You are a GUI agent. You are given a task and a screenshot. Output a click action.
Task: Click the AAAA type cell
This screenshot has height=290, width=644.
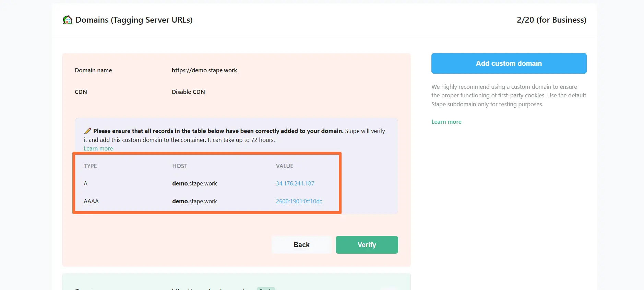(91, 201)
